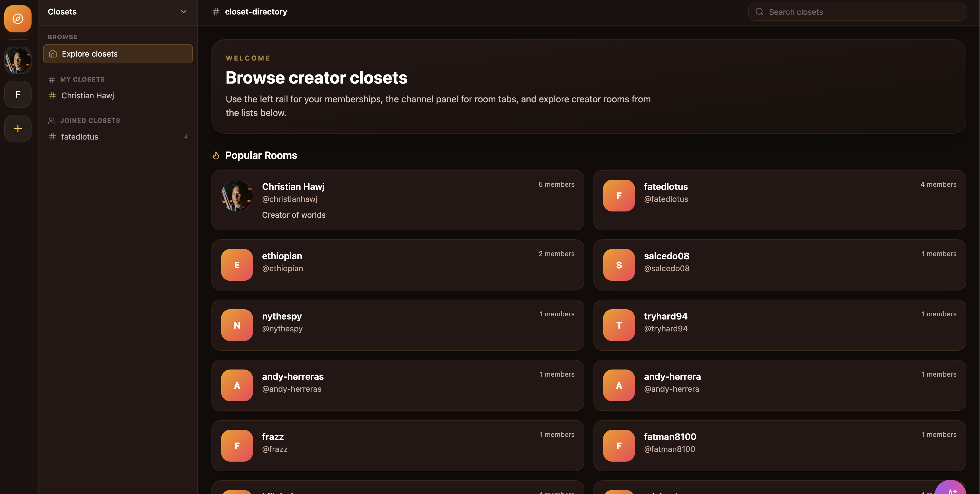
Task: Click the T avatar on tryhard94 card
Action: [x=618, y=325]
